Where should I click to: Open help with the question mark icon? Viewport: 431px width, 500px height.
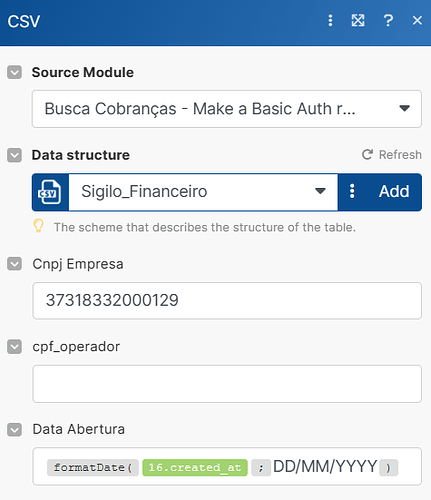(388, 21)
